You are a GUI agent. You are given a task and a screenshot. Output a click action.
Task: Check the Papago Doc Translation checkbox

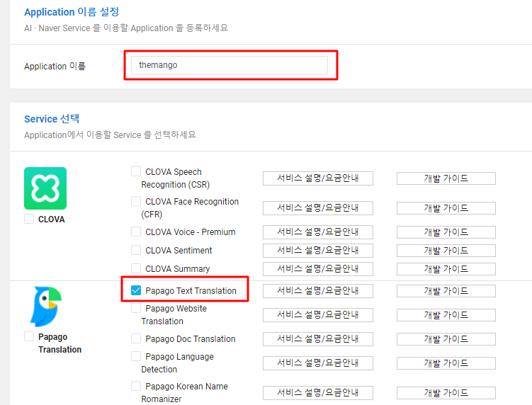click(136, 338)
